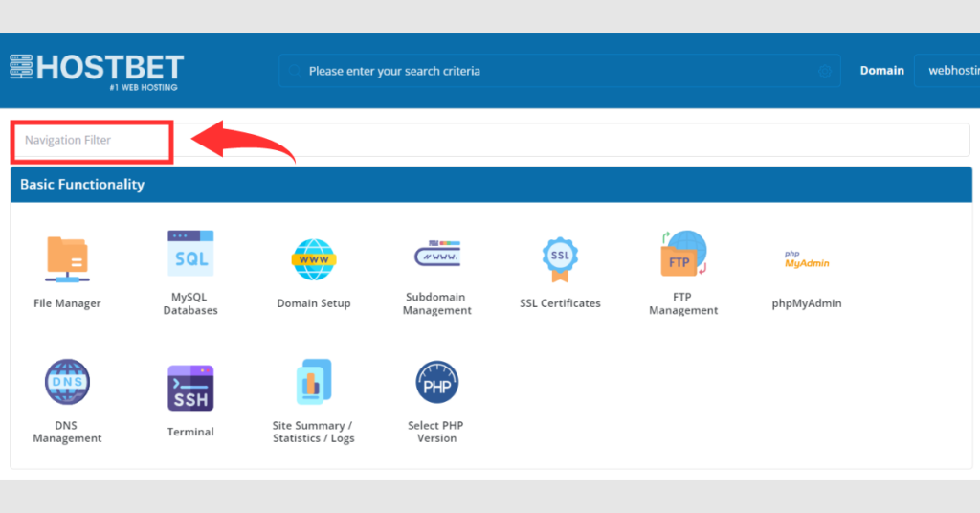Open the webhosting domain dropdown
The width and height of the screenshot is (980, 513).
coord(947,71)
